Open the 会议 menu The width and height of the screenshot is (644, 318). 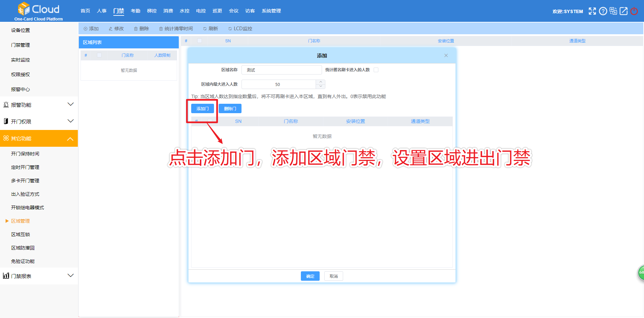coord(234,11)
